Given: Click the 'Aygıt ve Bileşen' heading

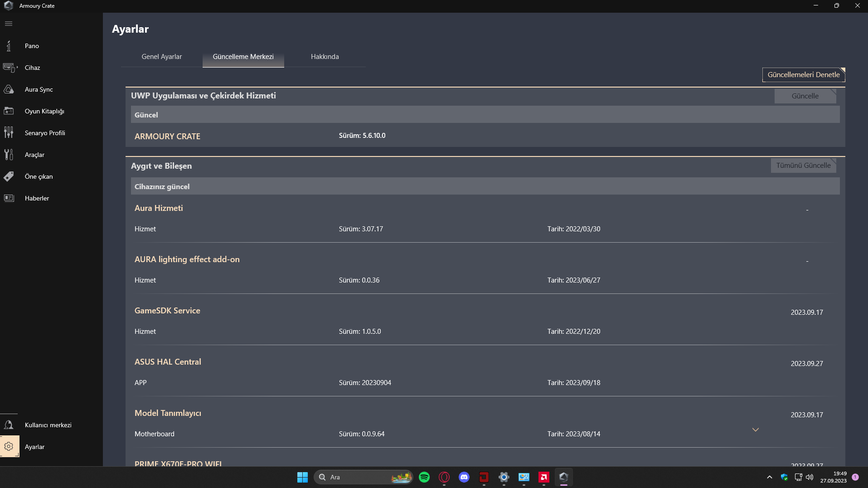Looking at the screenshot, I should point(161,166).
